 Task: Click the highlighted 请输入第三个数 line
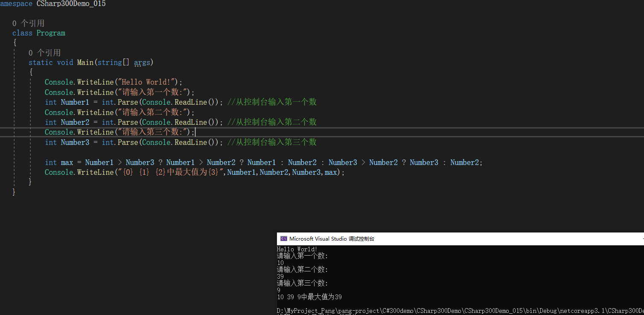119,132
